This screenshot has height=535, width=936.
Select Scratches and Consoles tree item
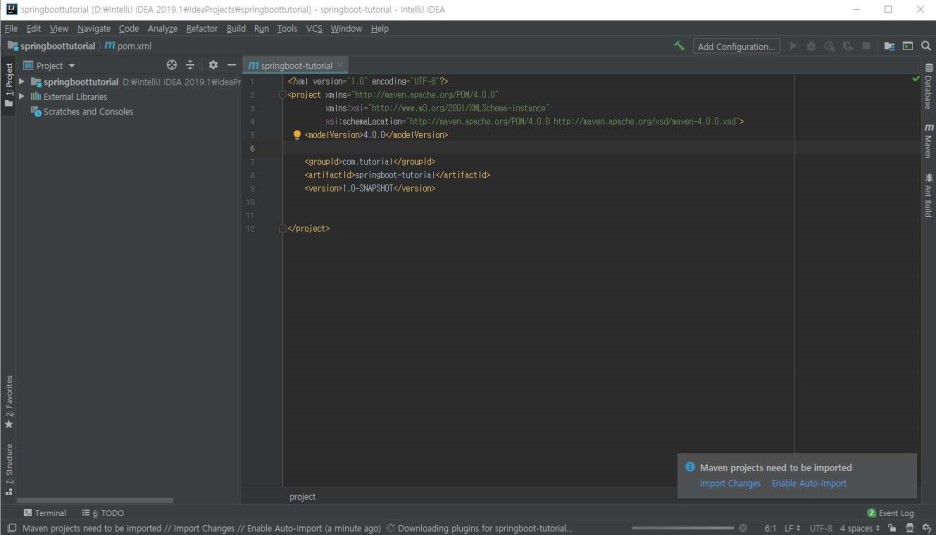[x=82, y=112]
